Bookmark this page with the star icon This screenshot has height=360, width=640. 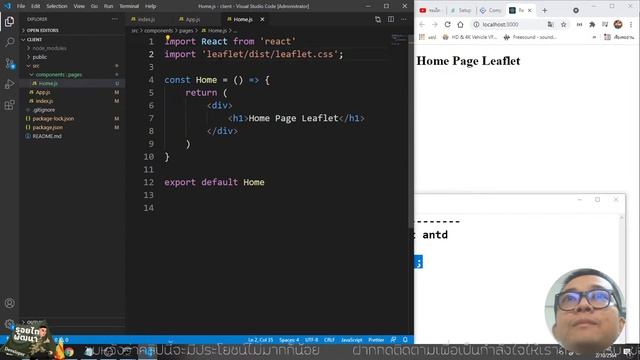(564, 24)
